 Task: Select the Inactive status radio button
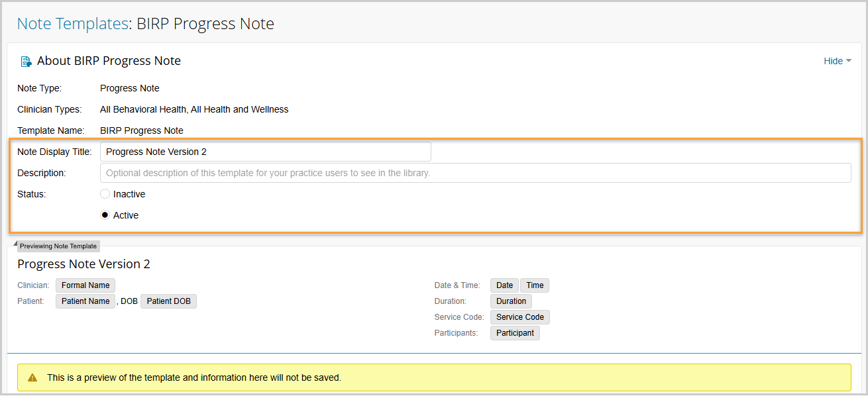[105, 194]
